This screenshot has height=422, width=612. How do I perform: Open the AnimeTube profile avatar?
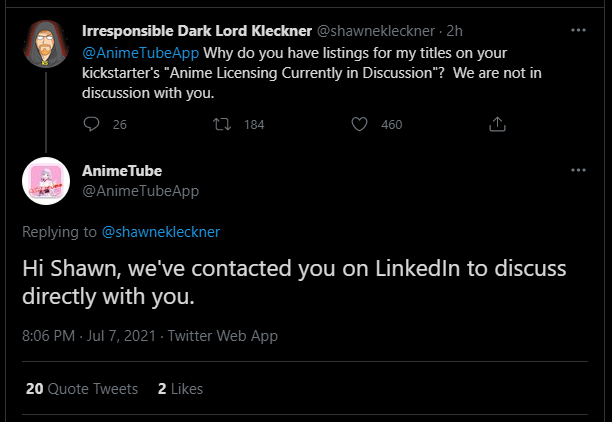[45, 181]
